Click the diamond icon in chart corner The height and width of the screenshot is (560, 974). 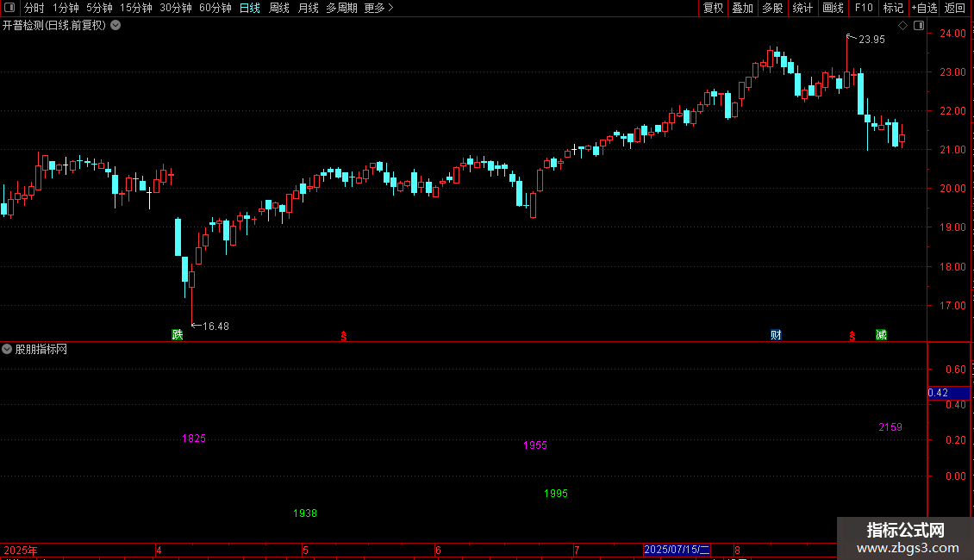[x=903, y=26]
